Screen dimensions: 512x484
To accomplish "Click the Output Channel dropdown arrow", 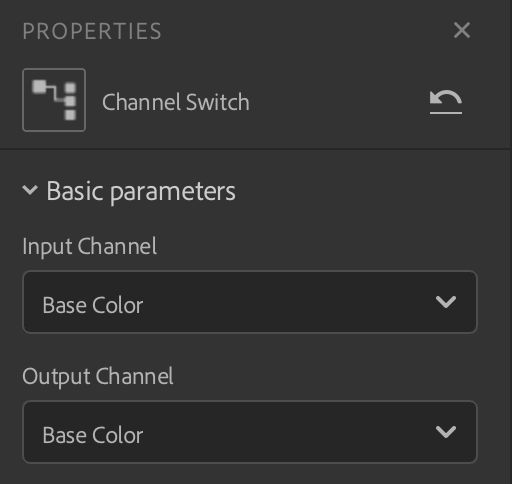I will point(446,432).
